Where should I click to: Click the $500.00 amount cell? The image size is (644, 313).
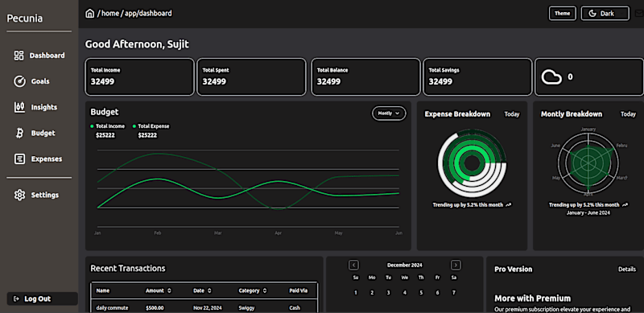pos(155,307)
